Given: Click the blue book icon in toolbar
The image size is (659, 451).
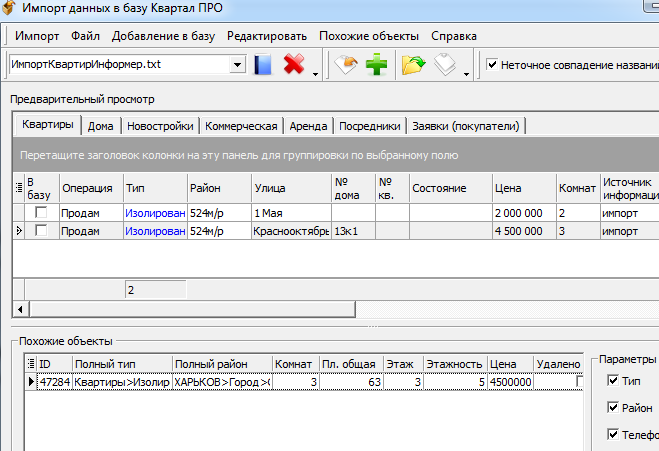Looking at the screenshot, I should pos(263,65).
